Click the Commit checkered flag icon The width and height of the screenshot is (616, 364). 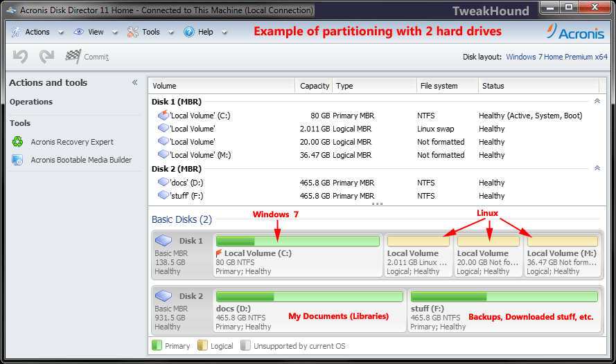(73, 57)
